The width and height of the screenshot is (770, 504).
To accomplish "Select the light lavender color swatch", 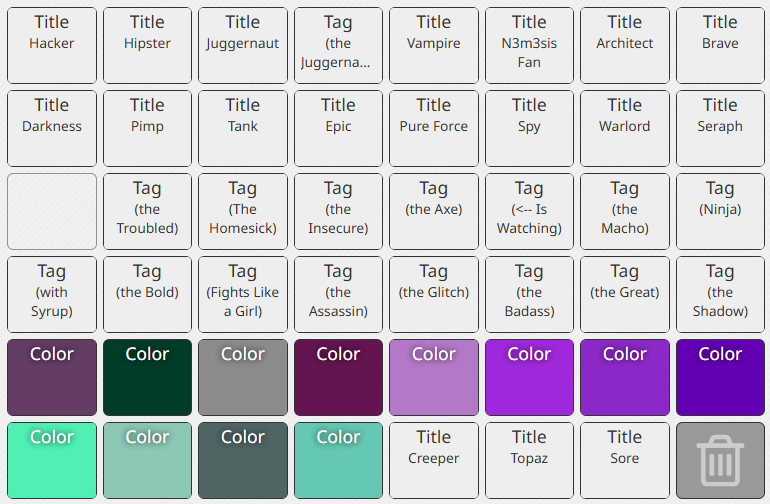I will 434,378.
